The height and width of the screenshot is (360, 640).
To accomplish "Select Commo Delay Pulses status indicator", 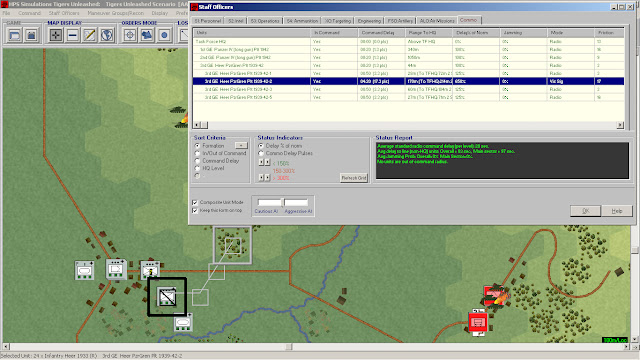I will 261,153.
